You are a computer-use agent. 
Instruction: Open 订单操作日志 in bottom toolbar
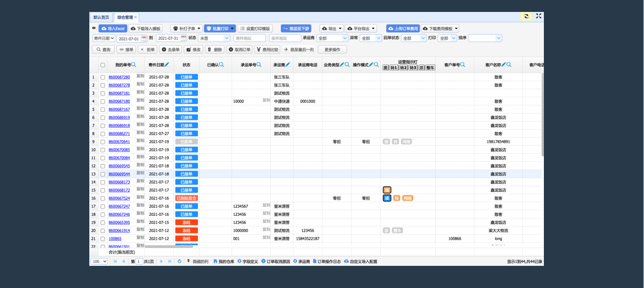pyautogui.click(x=327, y=261)
